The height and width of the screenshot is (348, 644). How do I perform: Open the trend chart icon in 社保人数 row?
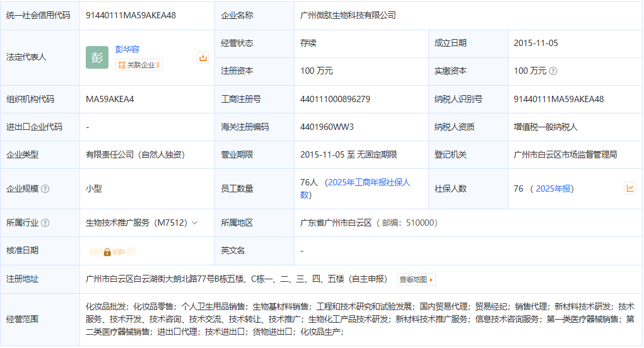[630, 188]
